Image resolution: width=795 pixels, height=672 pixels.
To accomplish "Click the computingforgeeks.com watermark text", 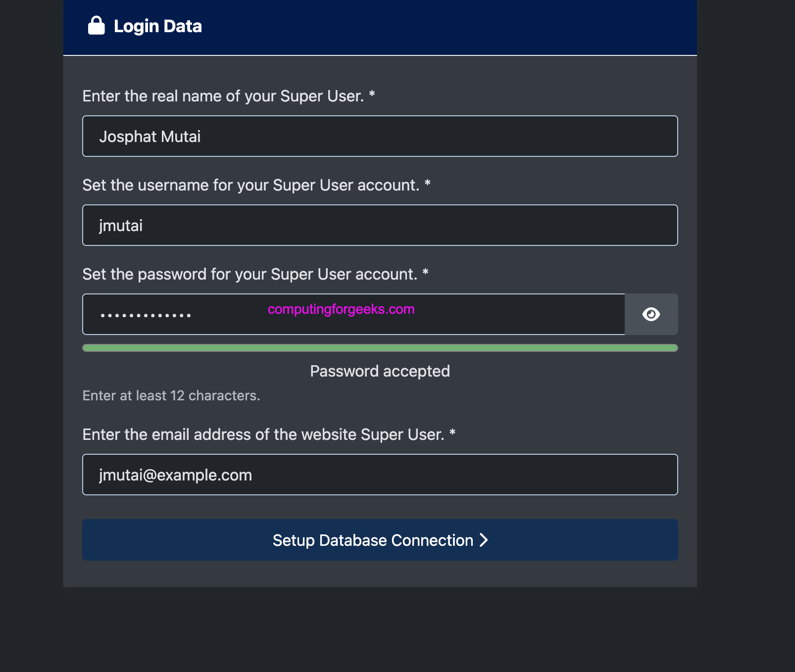I will (x=341, y=309).
